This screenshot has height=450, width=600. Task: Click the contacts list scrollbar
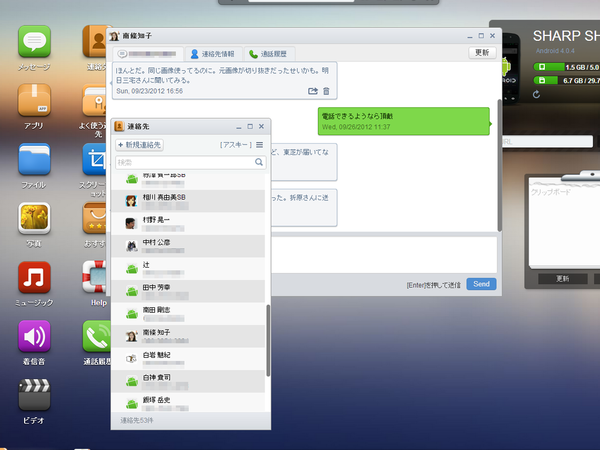coord(268,341)
